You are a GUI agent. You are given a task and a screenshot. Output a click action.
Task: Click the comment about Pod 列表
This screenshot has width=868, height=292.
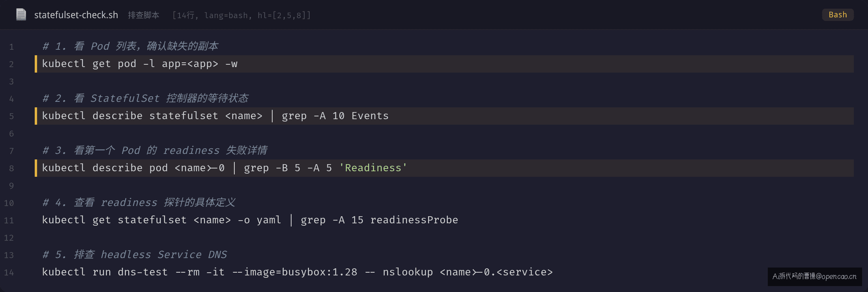[x=130, y=46]
